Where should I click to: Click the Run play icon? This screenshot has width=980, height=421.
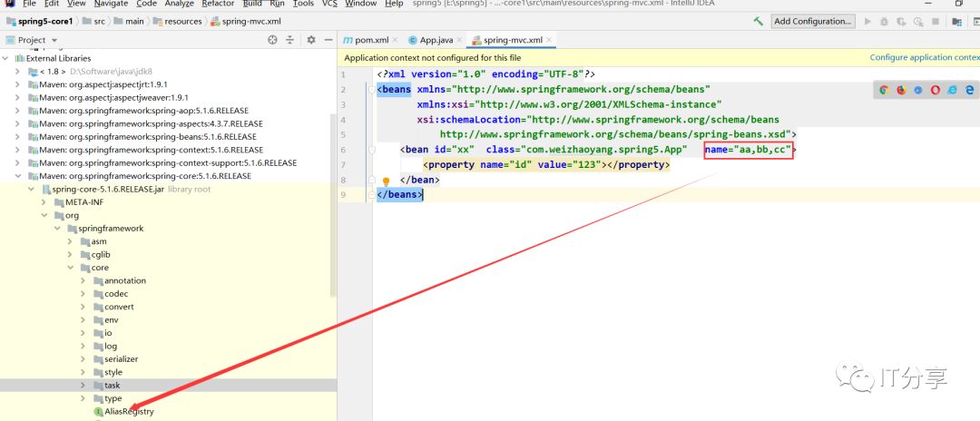(x=867, y=21)
